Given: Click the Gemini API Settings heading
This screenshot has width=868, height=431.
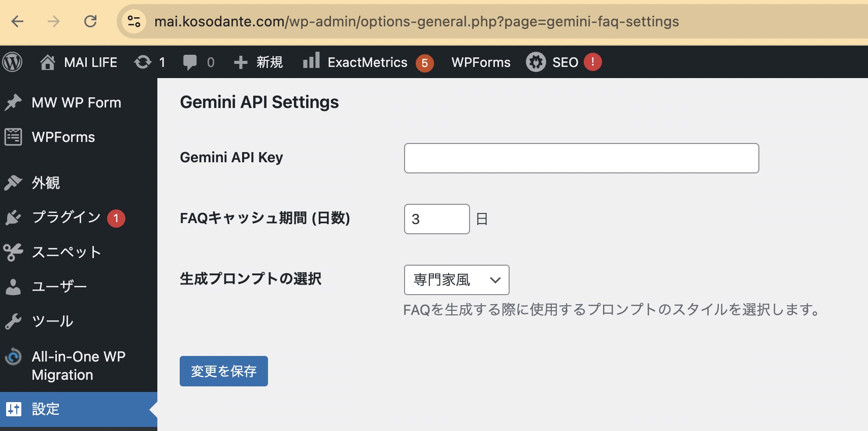Looking at the screenshot, I should (259, 102).
